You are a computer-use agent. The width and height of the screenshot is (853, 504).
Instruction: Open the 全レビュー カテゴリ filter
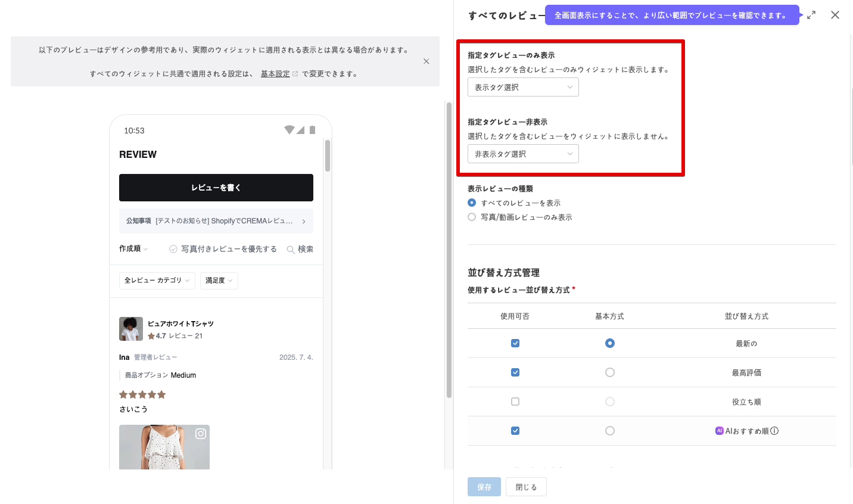pos(157,281)
